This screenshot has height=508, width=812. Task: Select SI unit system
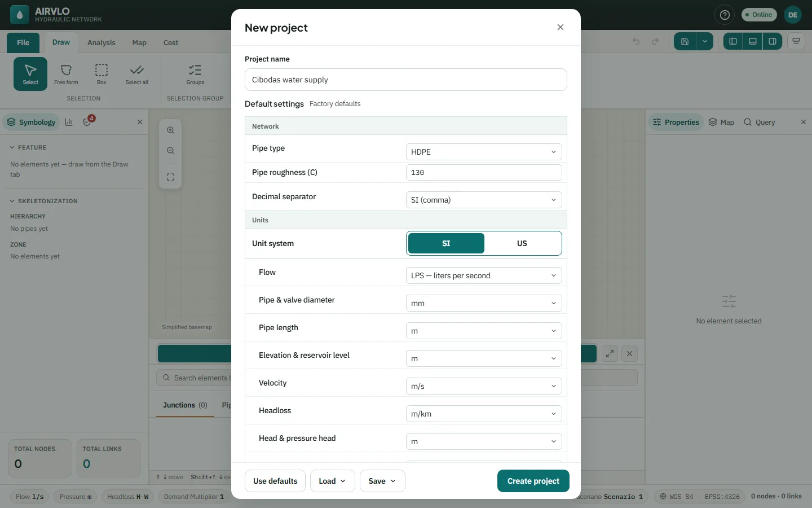[x=446, y=243]
